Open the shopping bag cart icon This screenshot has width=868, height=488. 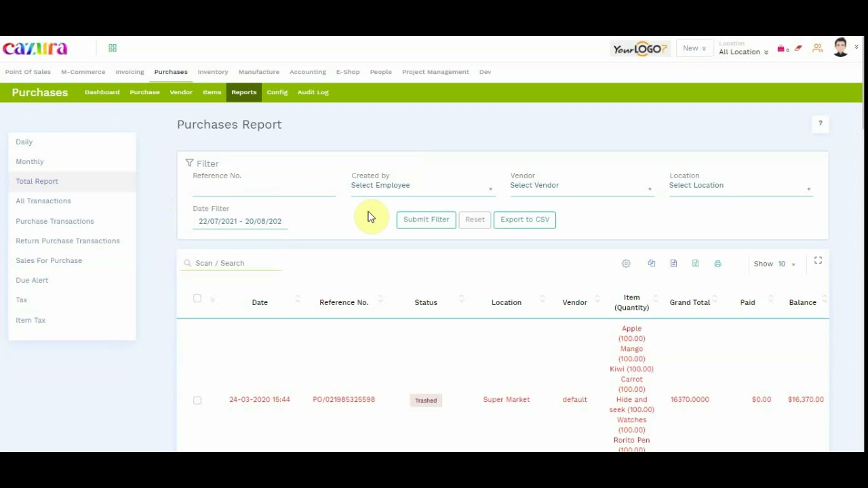[781, 49]
